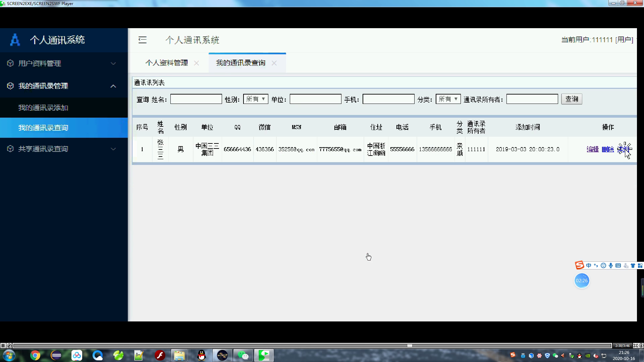Switch to the 我的通讯录查询 tab

pyautogui.click(x=240, y=63)
